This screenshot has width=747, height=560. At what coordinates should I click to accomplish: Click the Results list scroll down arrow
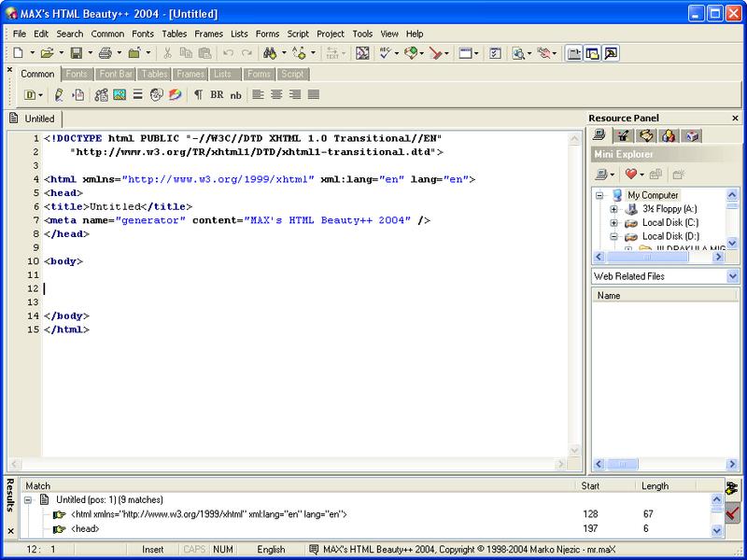click(717, 530)
